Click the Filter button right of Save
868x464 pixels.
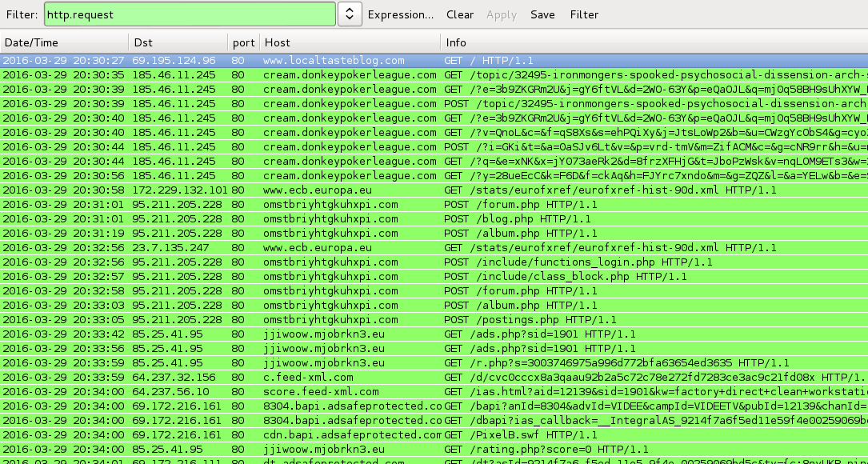584,14
